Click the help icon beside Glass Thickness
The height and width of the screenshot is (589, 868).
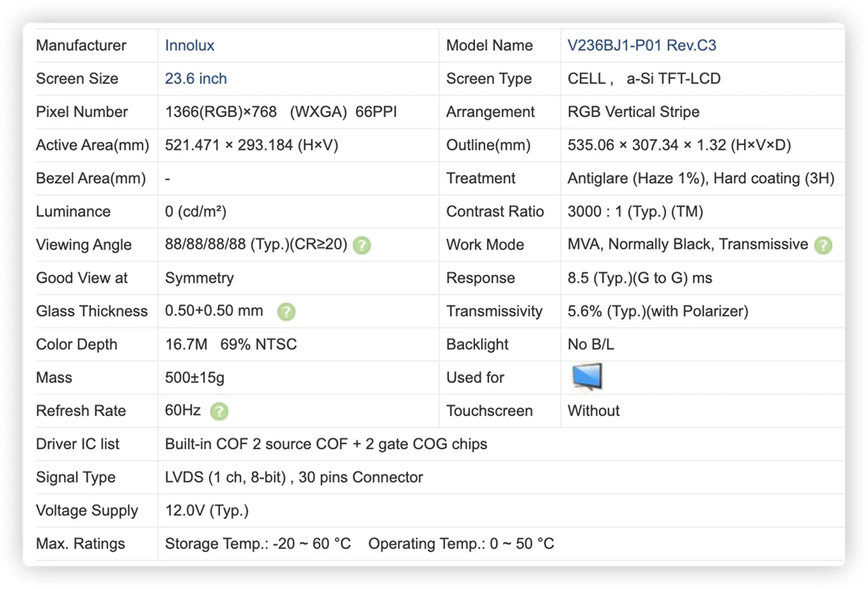pyautogui.click(x=286, y=311)
